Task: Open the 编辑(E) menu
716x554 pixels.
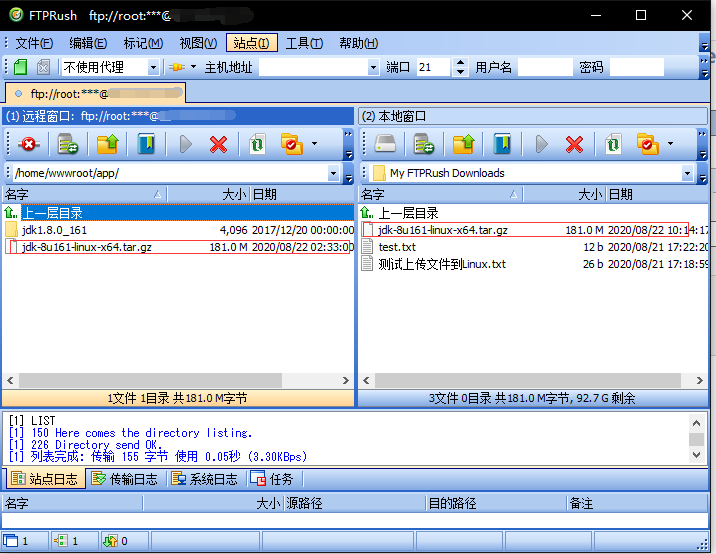Action: (x=88, y=43)
